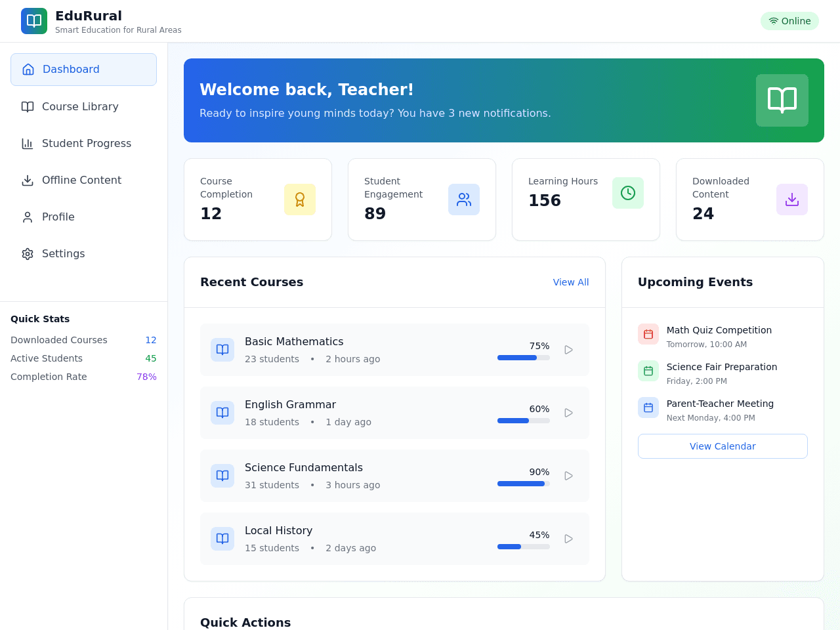This screenshot has width=840, height=630.
Task: Click "23 students" under Basic Mathematics
Action: [x=272, y=359]
